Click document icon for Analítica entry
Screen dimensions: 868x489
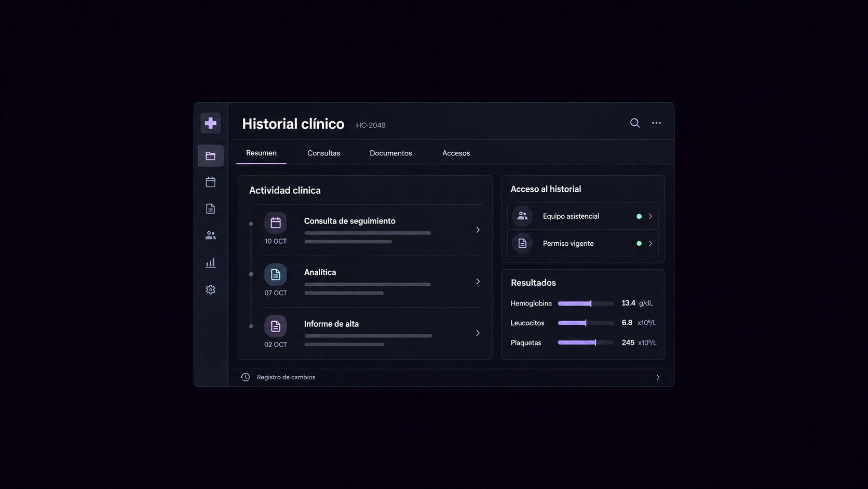click(x=276, y=274)
